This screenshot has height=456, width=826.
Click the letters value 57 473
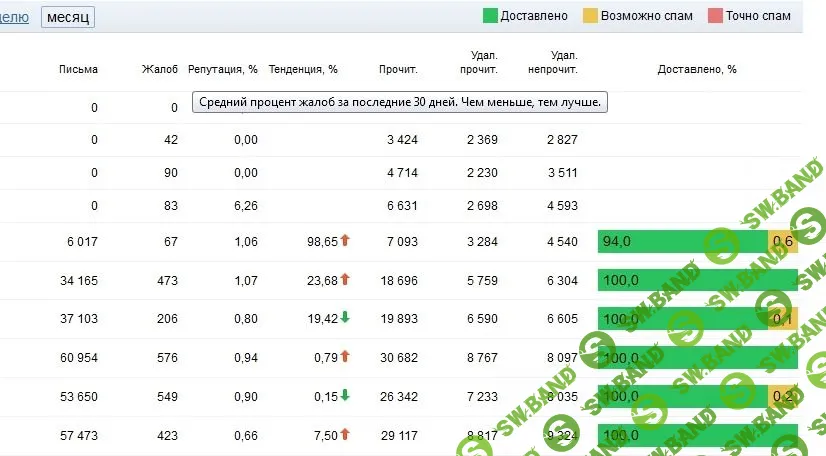79,435
